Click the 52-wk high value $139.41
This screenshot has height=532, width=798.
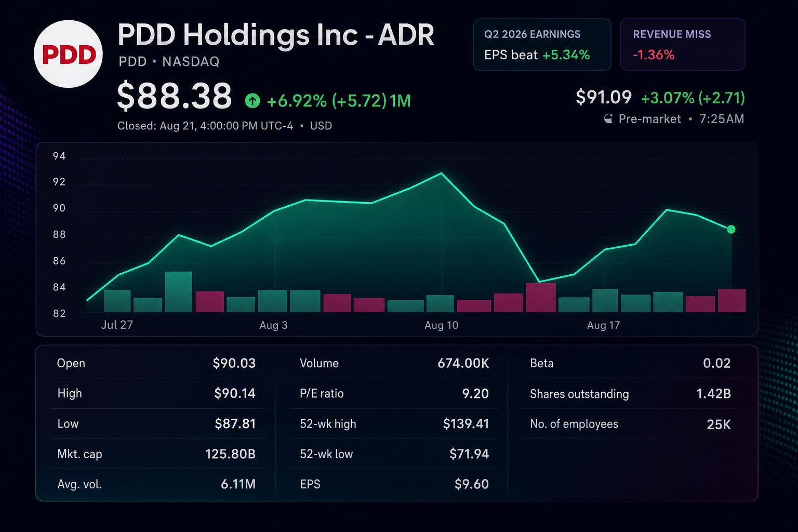pos(466,423)
